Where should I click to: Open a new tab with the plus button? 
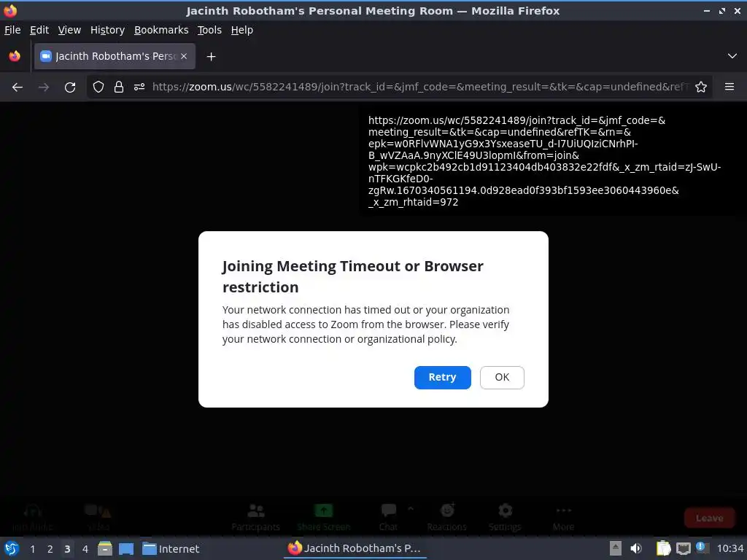211,57
